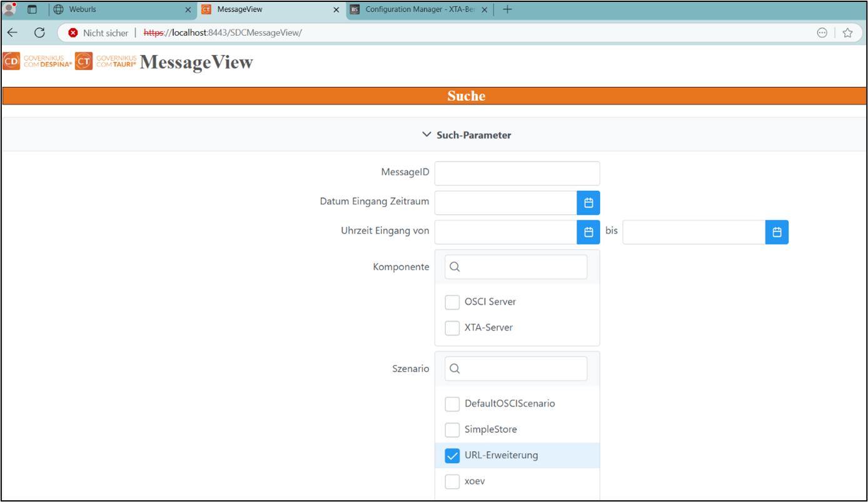The width and height of the screenshot is (868, 502).
Task: Open the browser ellipsis menu icon
Action: point(822,33)
